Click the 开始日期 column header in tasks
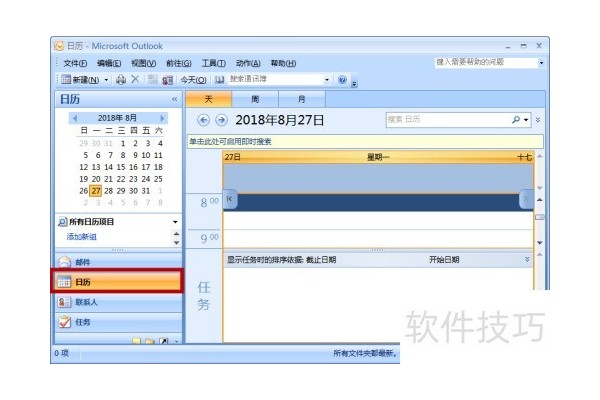This screenshot has height=400, width=600. (444, 260)
